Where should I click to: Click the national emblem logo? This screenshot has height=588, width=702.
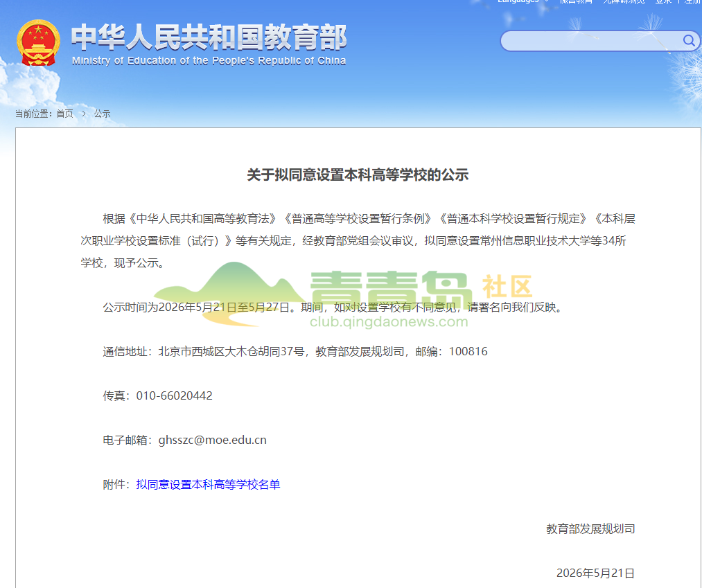tap(38, 43)
